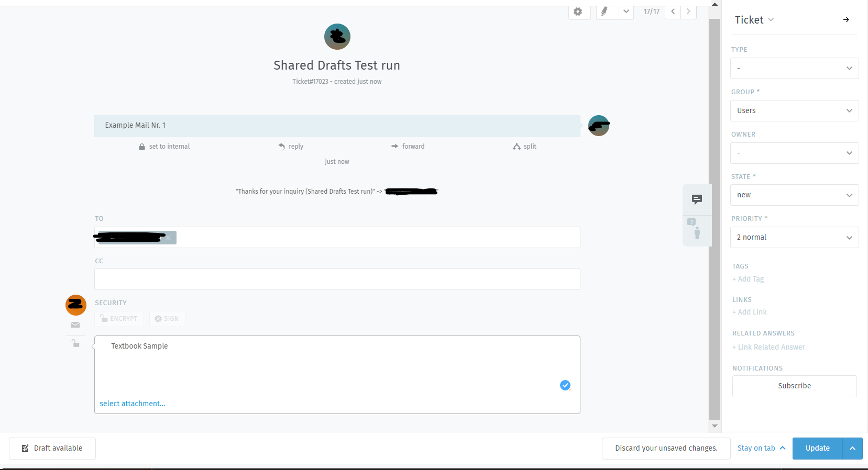Open the ticket settings gear icon
The image size is (868, 470).
(x=578, y=12)
